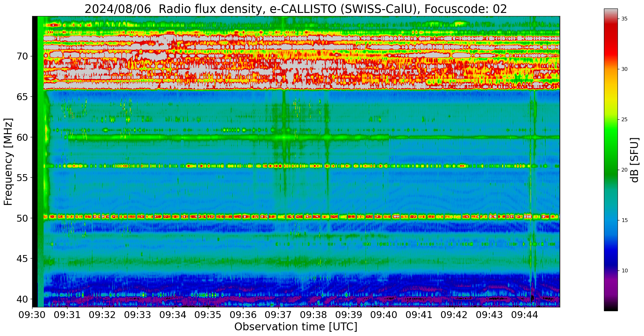Click the colorbar tick label 35
This screenshot has height=336, width=644.
[624, 19]
